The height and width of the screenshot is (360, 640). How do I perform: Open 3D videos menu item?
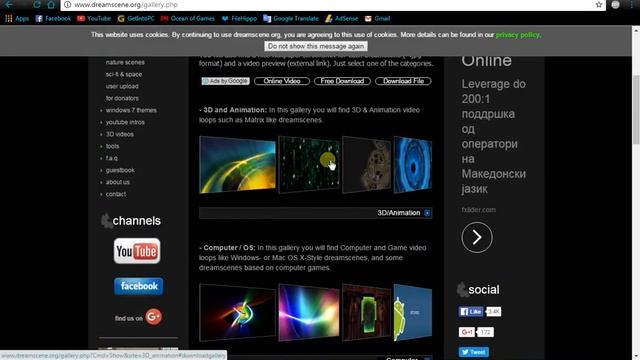[120, 134]
